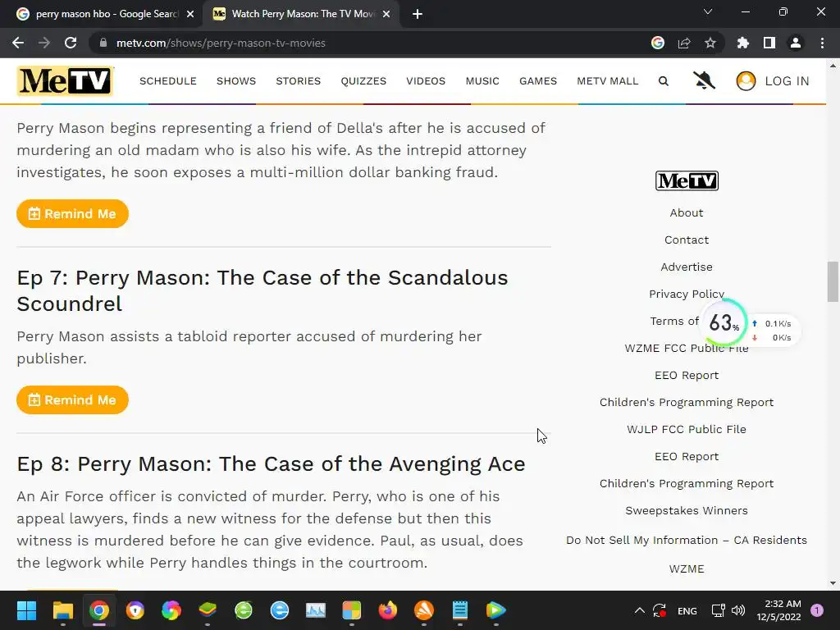The height and width of the screenshot is (630, 840).
Task: Click the scrollbar down arrow
Action: point(833,583)
